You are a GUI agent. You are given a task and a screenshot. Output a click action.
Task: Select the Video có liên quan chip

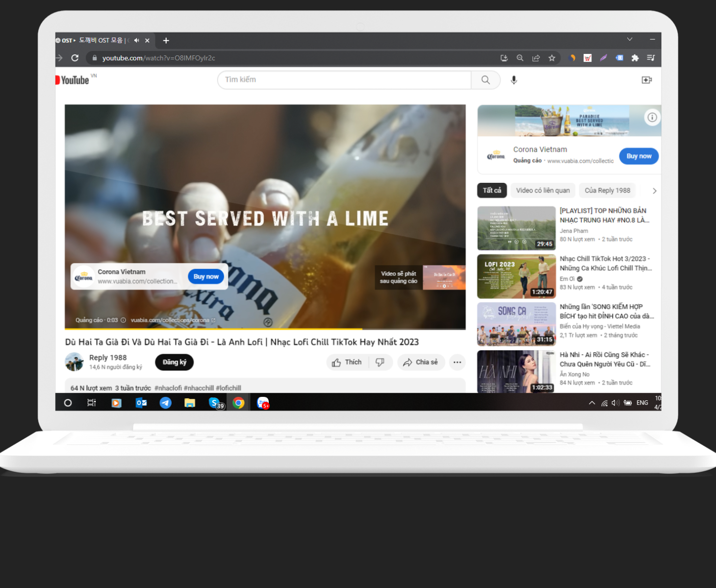(542, 190)
